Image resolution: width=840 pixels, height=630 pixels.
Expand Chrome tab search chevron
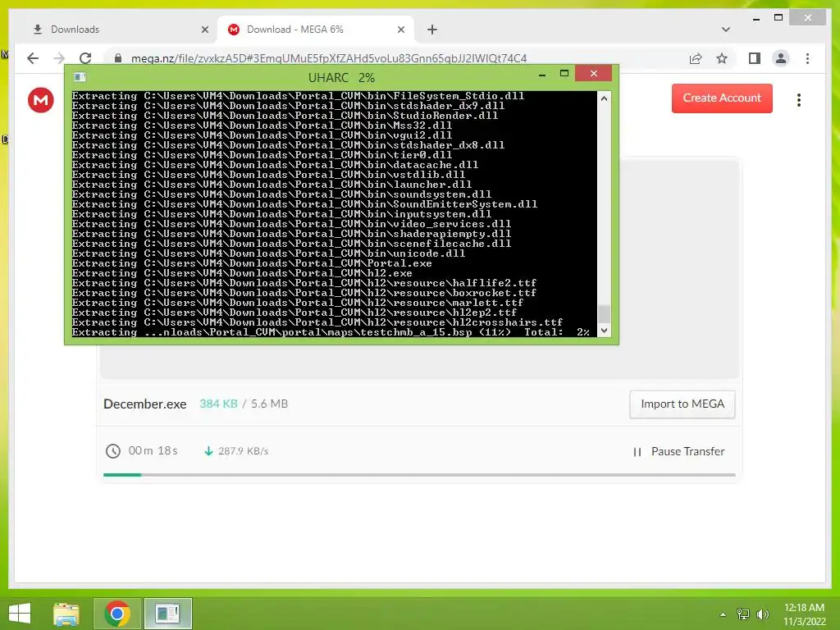[726, 30]
